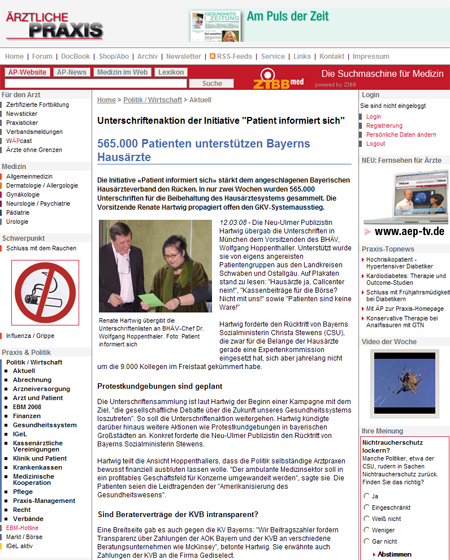Click the aep-tv laptop image

[x=406, y=197]
